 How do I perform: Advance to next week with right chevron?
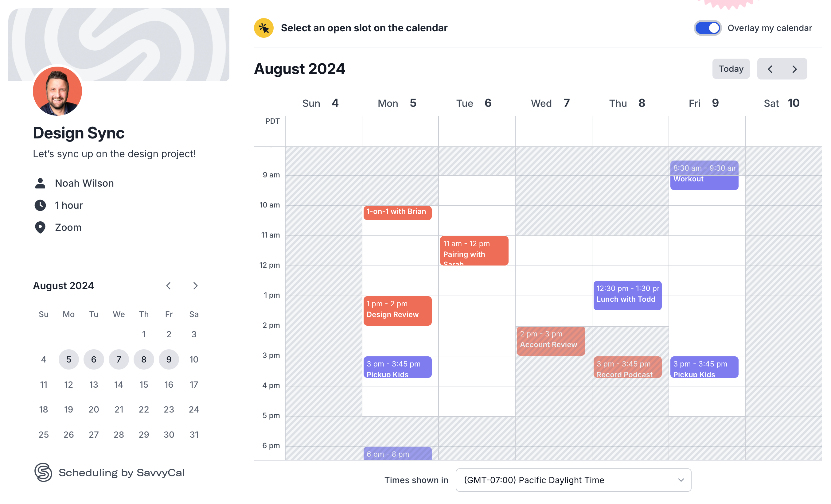click(794, 69)
